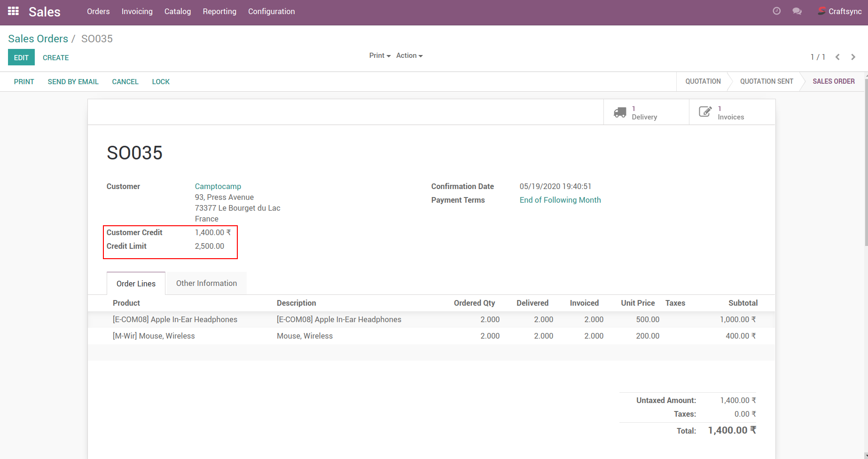Click the LOCK button
The image size is (868, 459).
(x=161, y=82)
